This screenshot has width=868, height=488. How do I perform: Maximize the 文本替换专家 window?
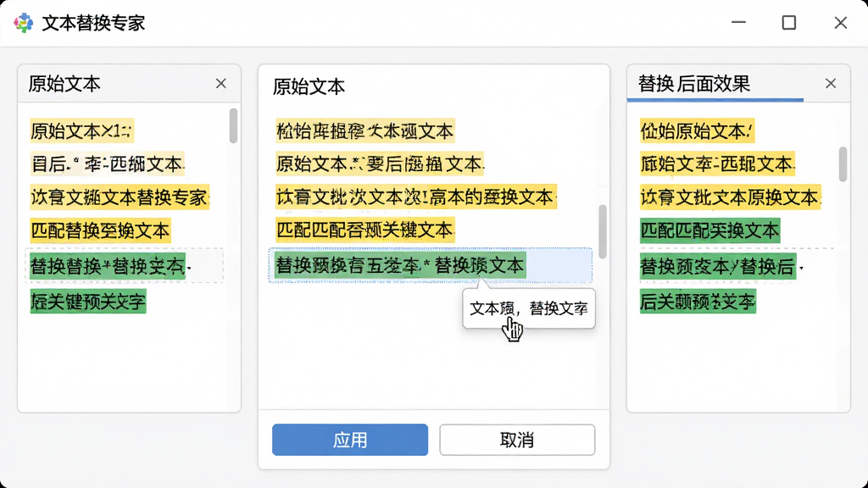tap(789, 23)
